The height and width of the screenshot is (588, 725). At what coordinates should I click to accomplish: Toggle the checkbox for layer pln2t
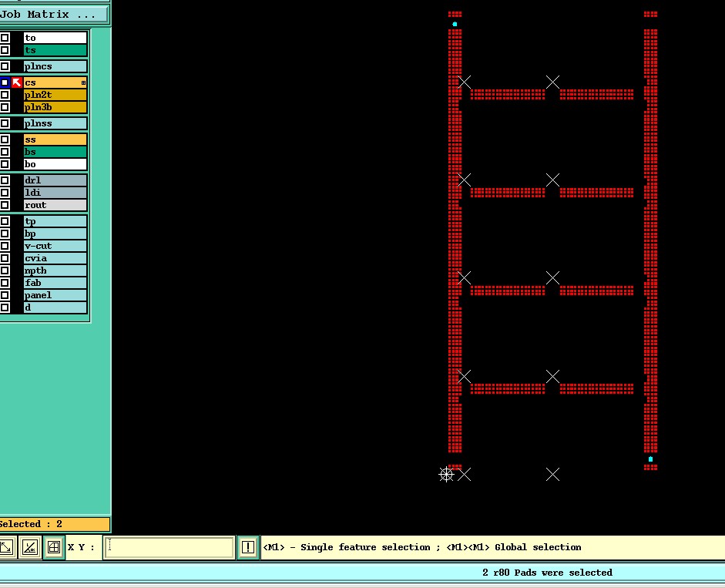tap(5, 95)
